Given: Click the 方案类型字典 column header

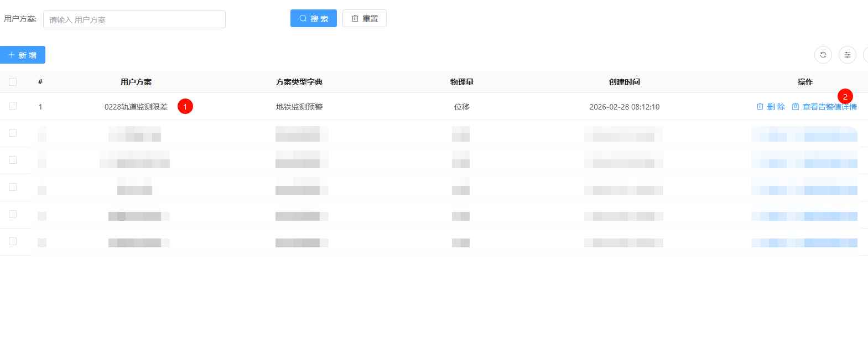Looking at the screenshot, I should coord(299,82).
